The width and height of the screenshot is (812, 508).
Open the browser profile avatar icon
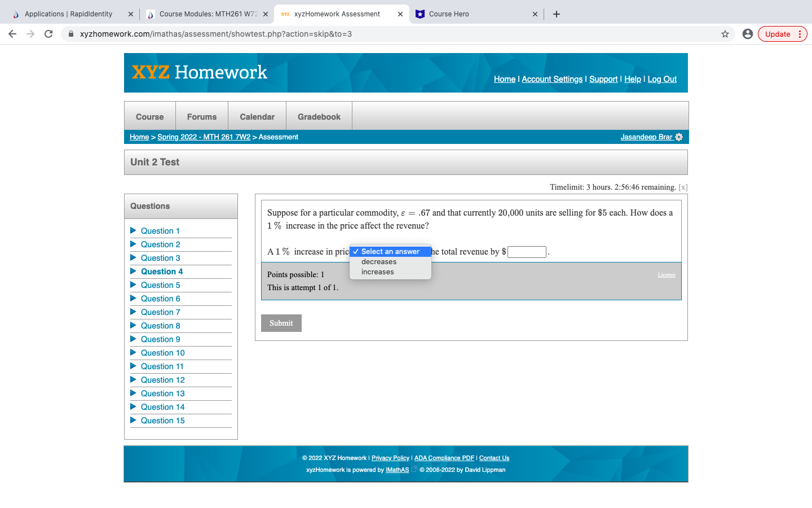[x=748, y=34]
